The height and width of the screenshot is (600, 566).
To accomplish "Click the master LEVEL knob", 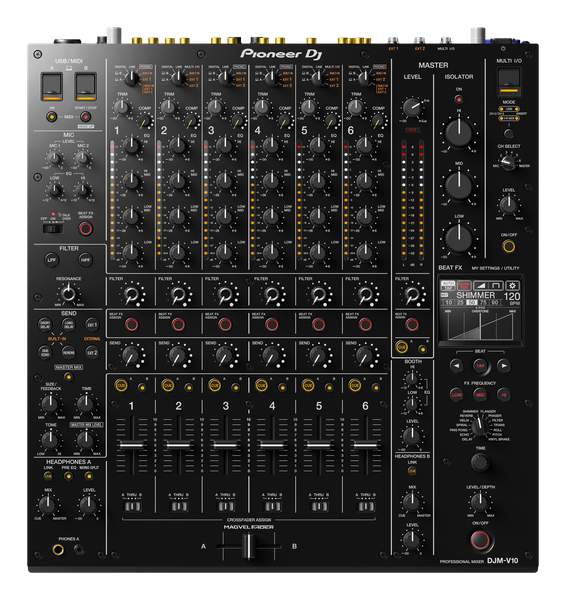I will point(412,108).
